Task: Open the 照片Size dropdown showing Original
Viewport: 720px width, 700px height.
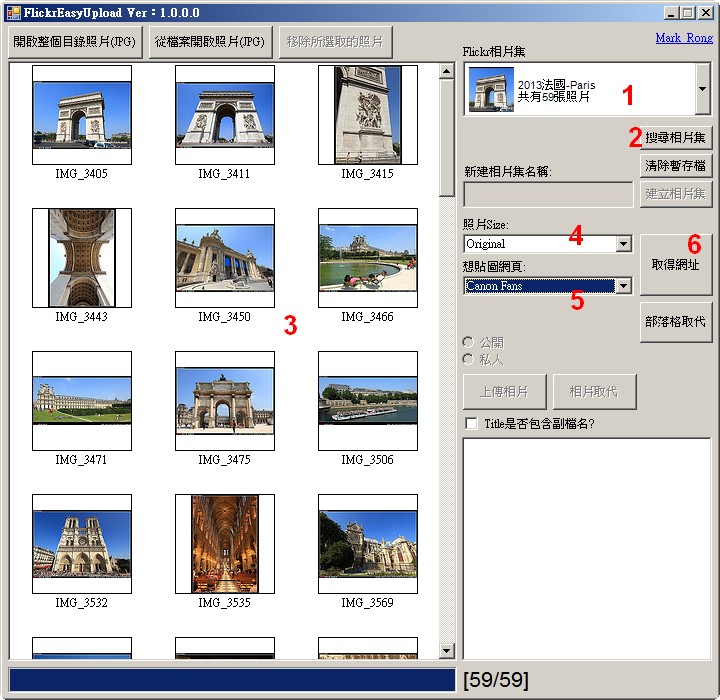Action: (548, 244)
